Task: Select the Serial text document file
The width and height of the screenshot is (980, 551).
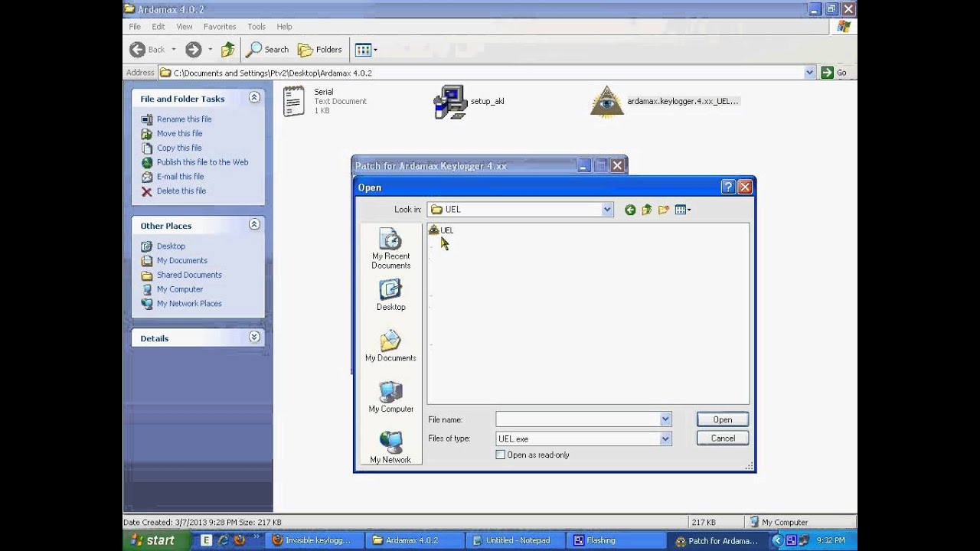Action: (325, 101)
